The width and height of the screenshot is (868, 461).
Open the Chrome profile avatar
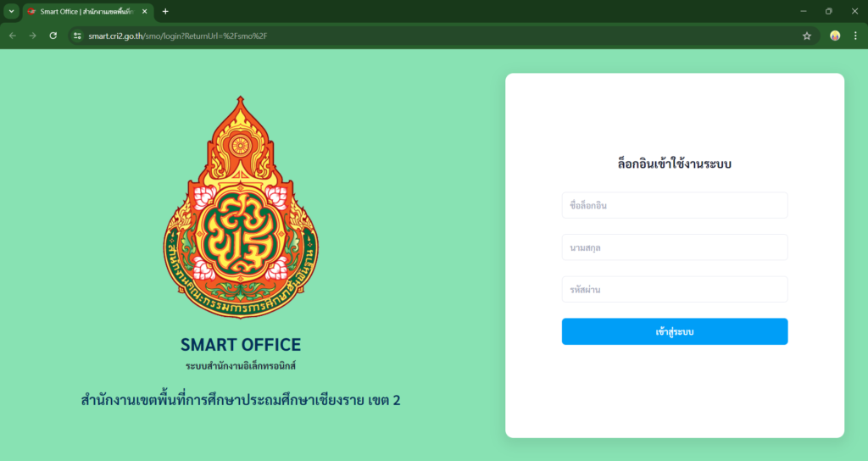tap(835, 36)
